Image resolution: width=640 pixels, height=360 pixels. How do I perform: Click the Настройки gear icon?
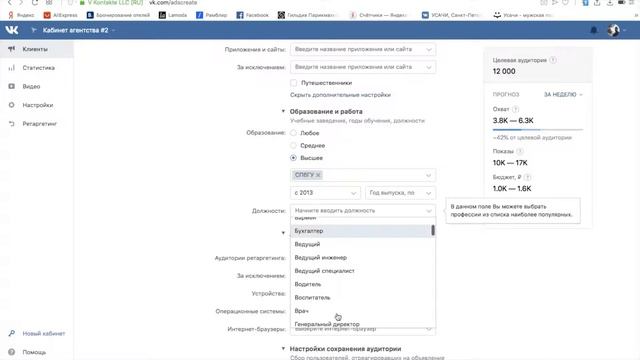tap(11, 105)
